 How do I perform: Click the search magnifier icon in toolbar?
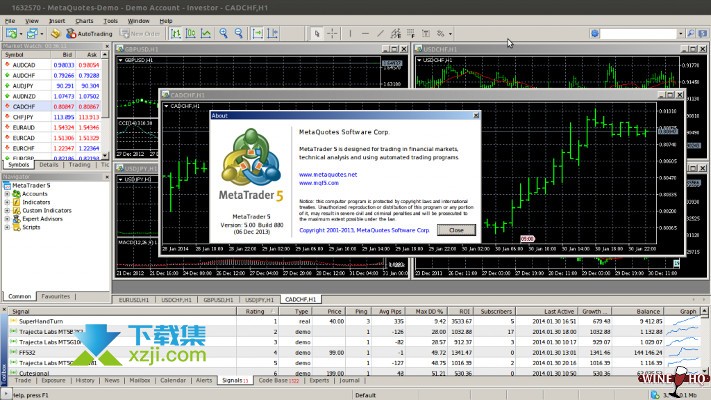(x=691, y=34)
